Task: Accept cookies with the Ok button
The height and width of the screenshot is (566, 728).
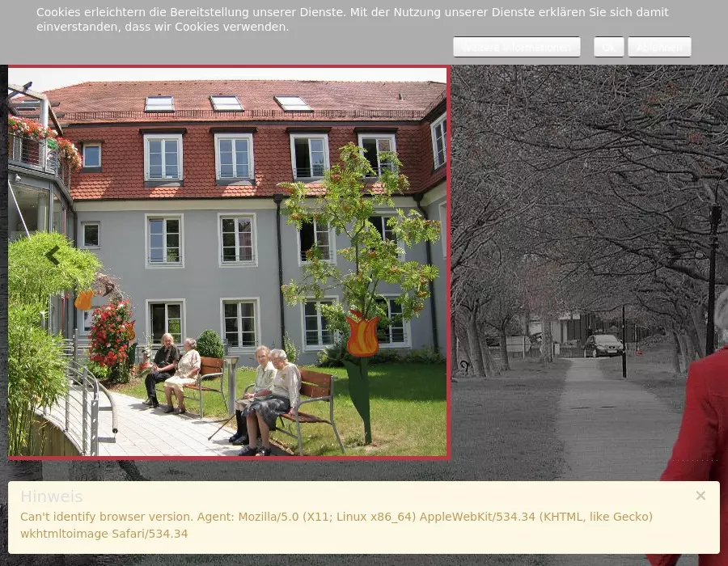Action: pyautogui.click(x=608, y=47)
